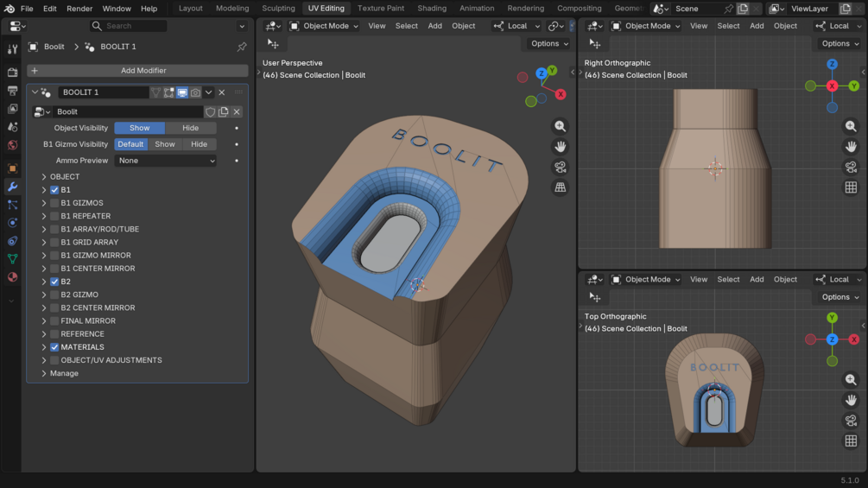868x488 pixels.
Task: Toggle camera view in User Perspective viewport
Action: pos(561,167)
